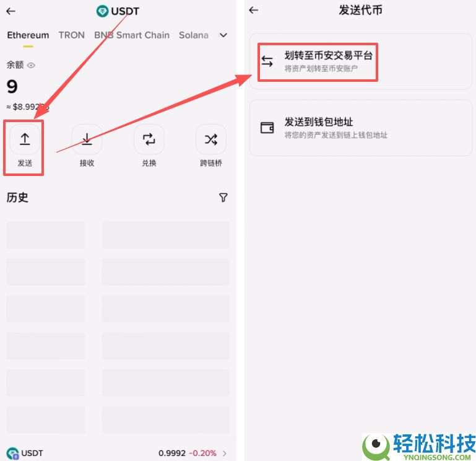Tap the USDT icon in bottom row

point(12,453)
